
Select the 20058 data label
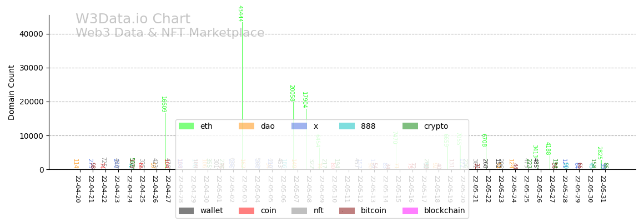pos(291,93)
